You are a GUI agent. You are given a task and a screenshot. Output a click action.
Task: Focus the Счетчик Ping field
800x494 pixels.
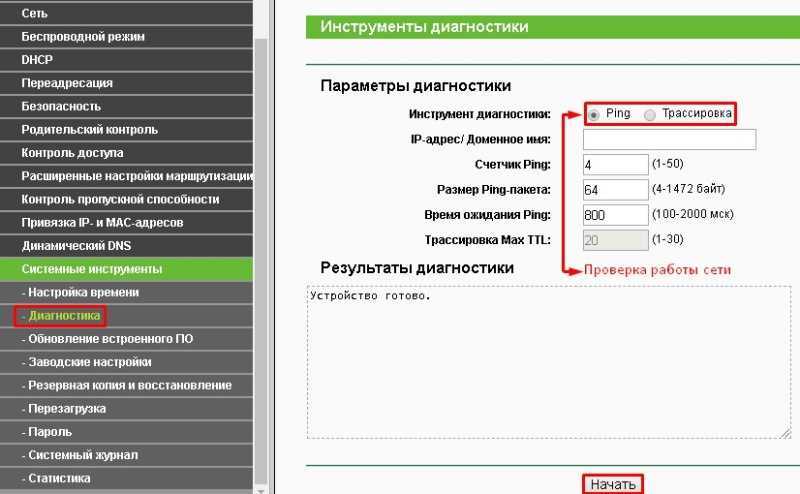(616, 164)
